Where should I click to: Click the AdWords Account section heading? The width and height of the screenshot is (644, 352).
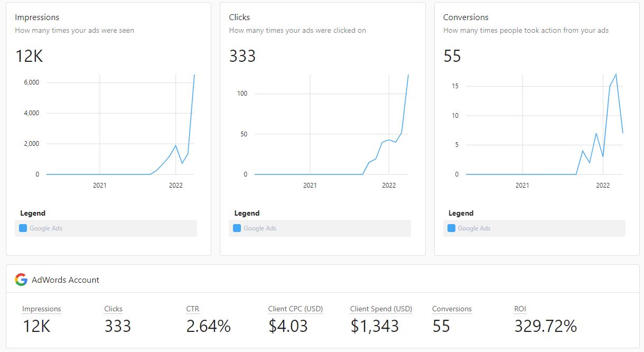point(66,280)
